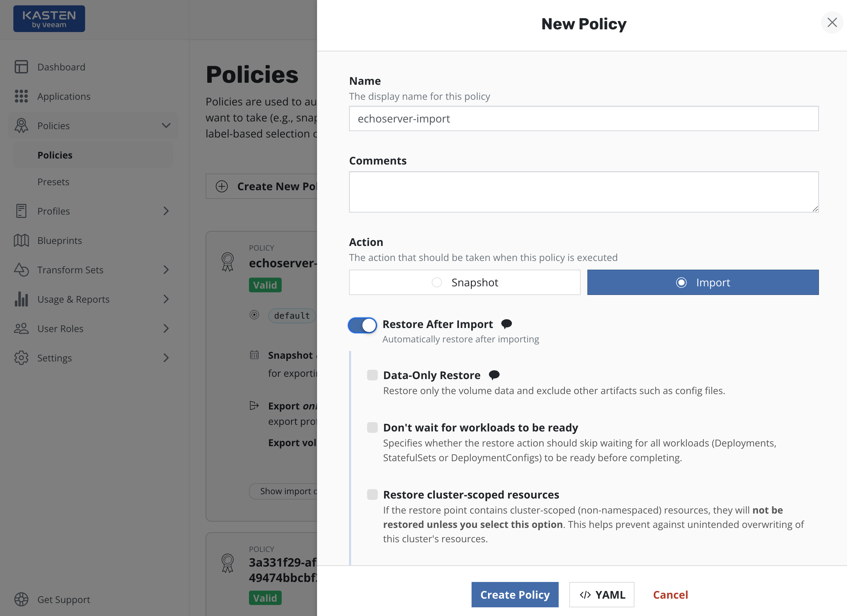The width and height of the screenshot is (847, 616).
Task: Click the Create Policy button
Action: pyautogui.click(x=515, y=594)
